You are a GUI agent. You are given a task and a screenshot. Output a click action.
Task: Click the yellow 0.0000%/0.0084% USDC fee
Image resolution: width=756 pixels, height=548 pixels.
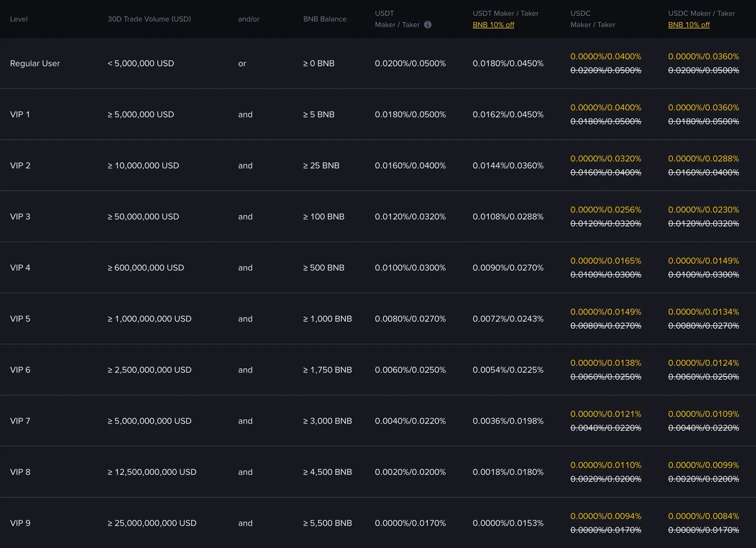(704, 516)
